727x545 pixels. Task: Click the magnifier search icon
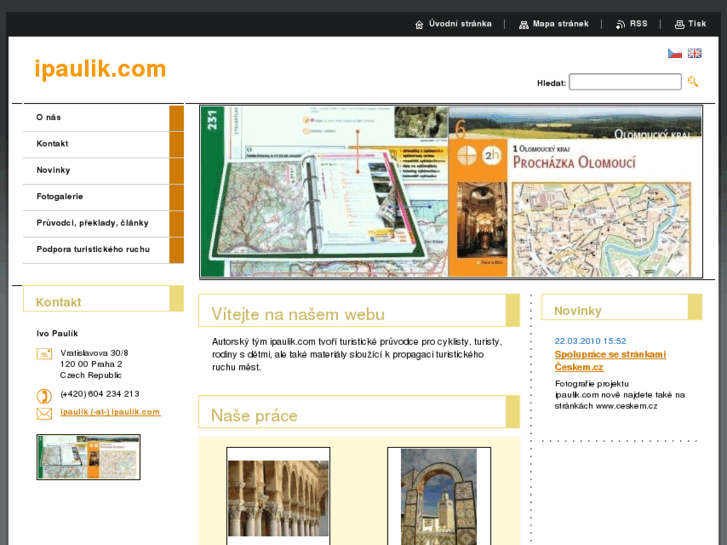tap(693, 82)
